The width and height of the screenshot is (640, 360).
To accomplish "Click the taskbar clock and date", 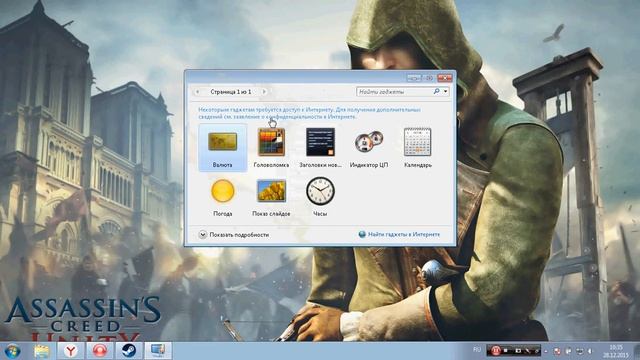I will click(x=616, y=351).
